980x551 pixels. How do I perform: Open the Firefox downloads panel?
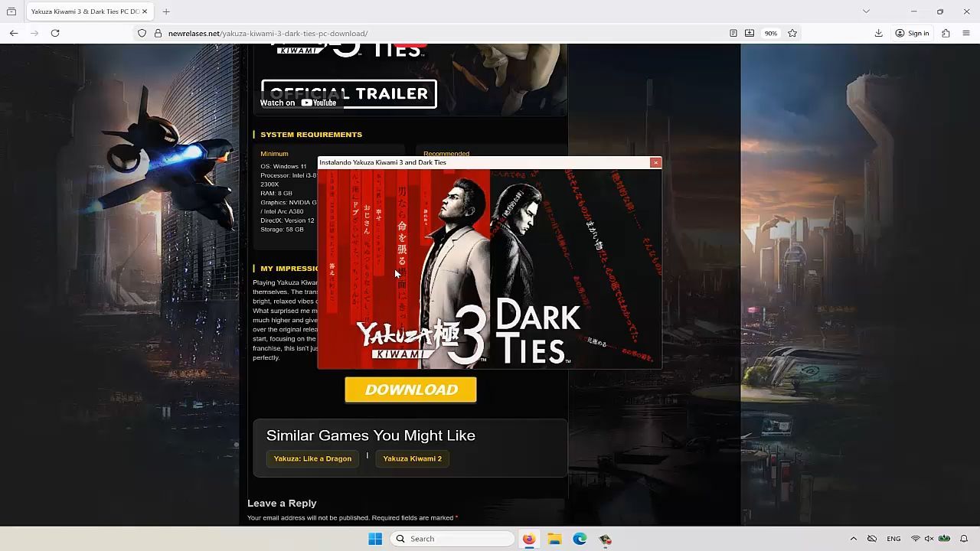click(x=878, y=33)
